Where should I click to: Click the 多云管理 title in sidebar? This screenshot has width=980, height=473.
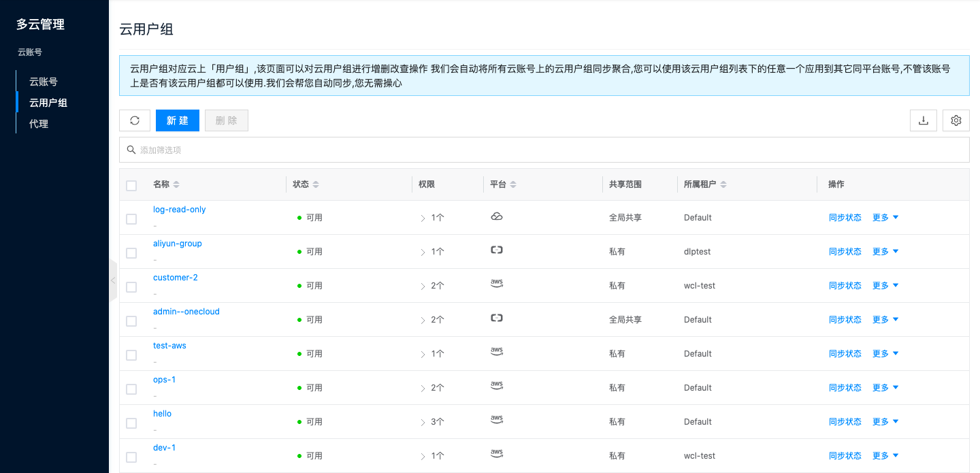click(41, 25)
